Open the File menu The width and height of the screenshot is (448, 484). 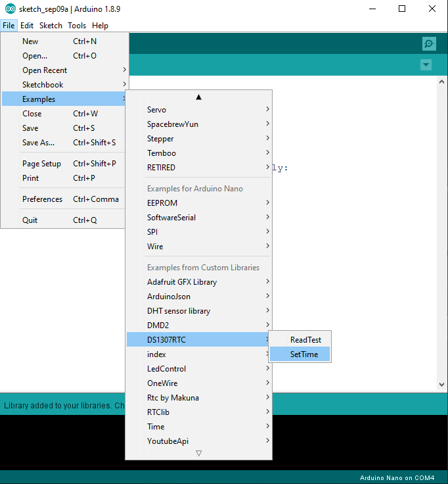point(9,26)
